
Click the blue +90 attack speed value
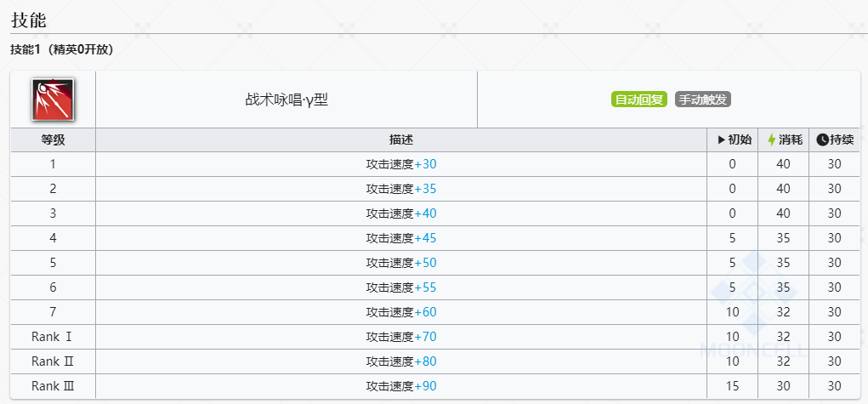click(x=425, y=386)
